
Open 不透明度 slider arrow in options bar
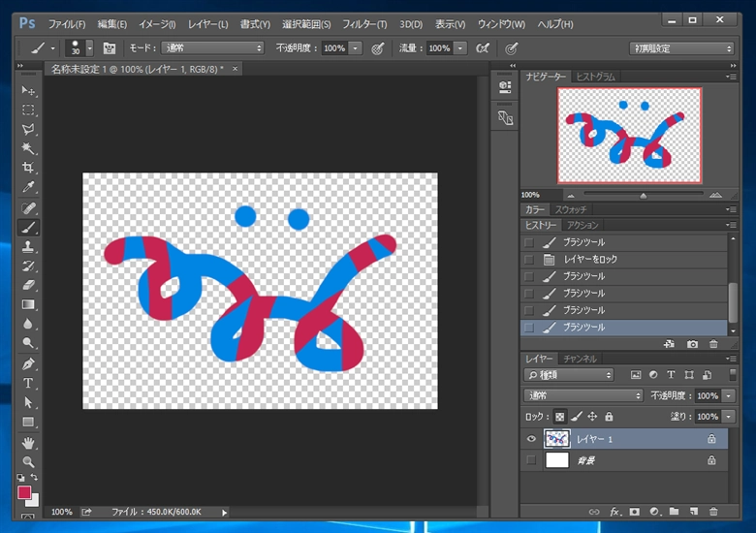coord(356,48)
